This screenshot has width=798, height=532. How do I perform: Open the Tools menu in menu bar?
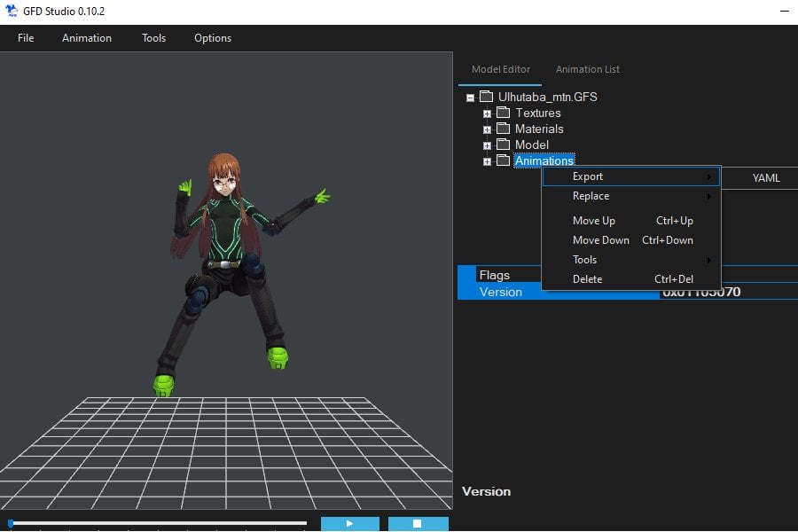coord(153,38)
